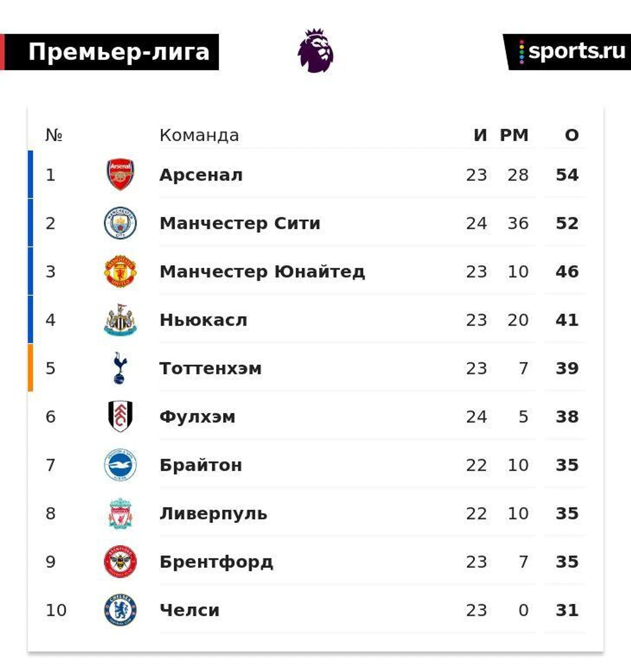The image size is (631, 672).
Task: Click the Brighton seagull crest
Action: 121,465
